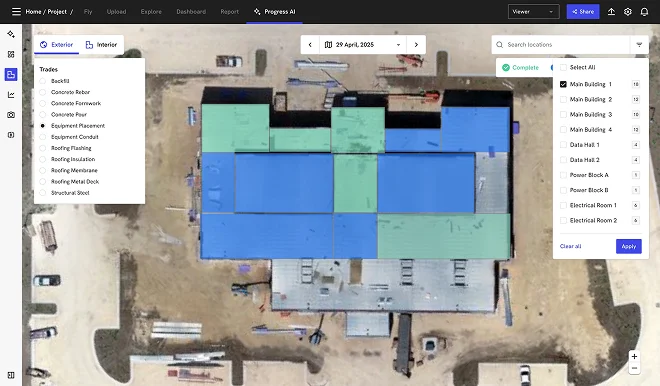Select the Concrete Rebar trade
This screenshot has height=386, width=660.
coord(43,92)
